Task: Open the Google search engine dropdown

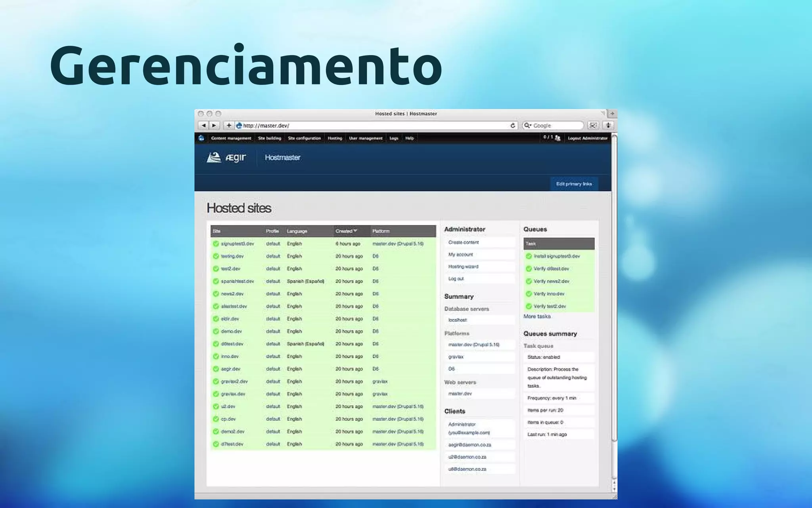Action: [527, 125]
